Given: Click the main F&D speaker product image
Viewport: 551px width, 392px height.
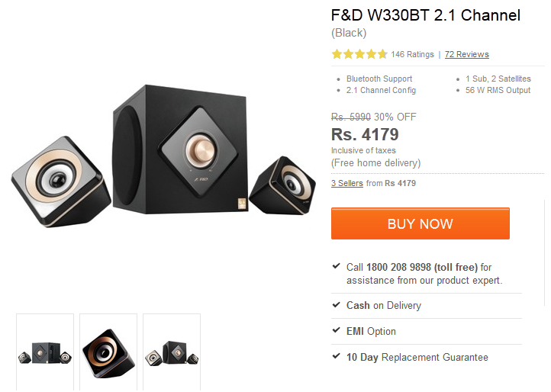Looking at the screenshot, I should tap(163, 156).
